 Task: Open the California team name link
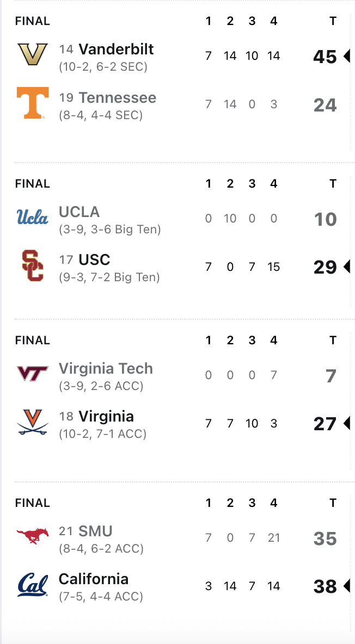[x=94, y=579]
